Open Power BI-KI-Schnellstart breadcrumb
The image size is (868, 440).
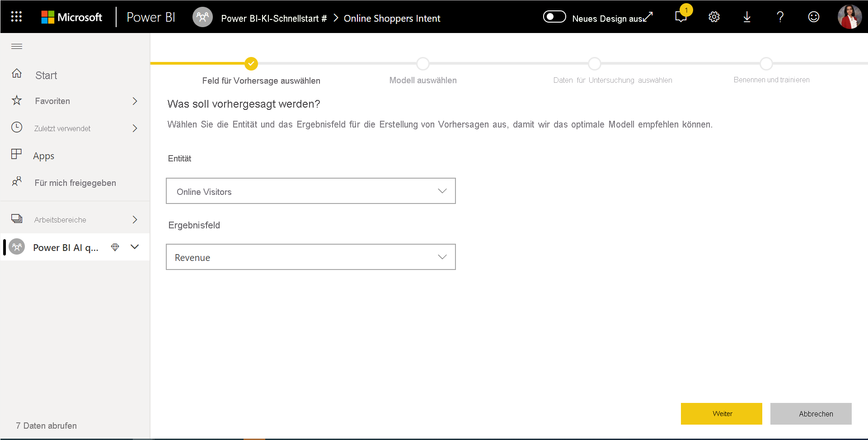(x=274, y=19)
